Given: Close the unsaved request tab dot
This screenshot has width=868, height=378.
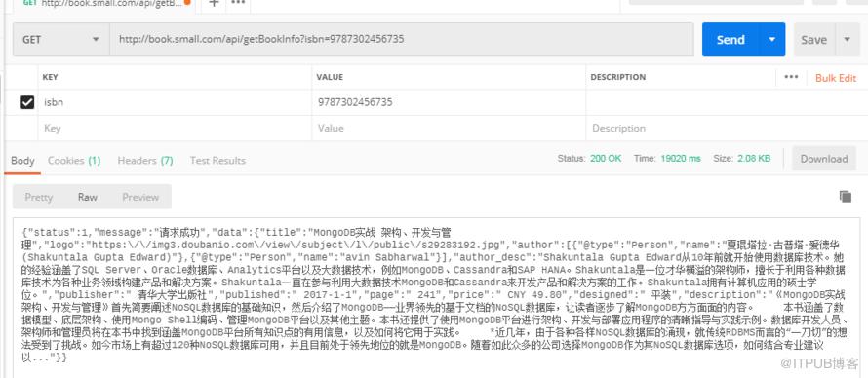Looking at the screenshot, I should 187,2.
